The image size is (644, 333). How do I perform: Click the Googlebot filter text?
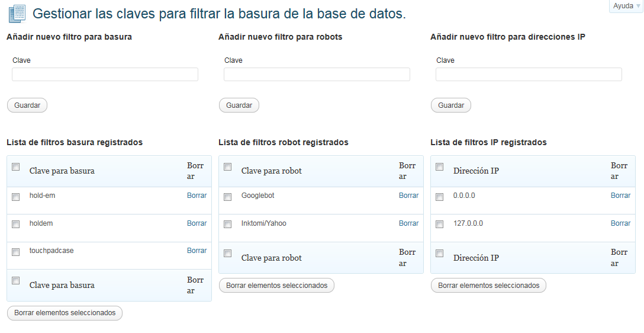click(x=257, y=196)
